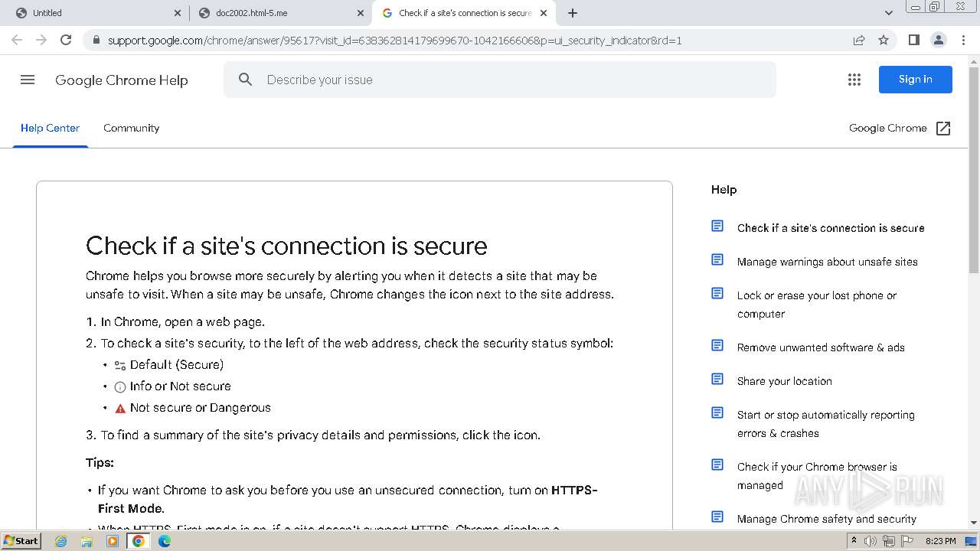This screenshot has height=551, width=980.
Task: Click the Sign in button
Action: (x=915, y=80)
